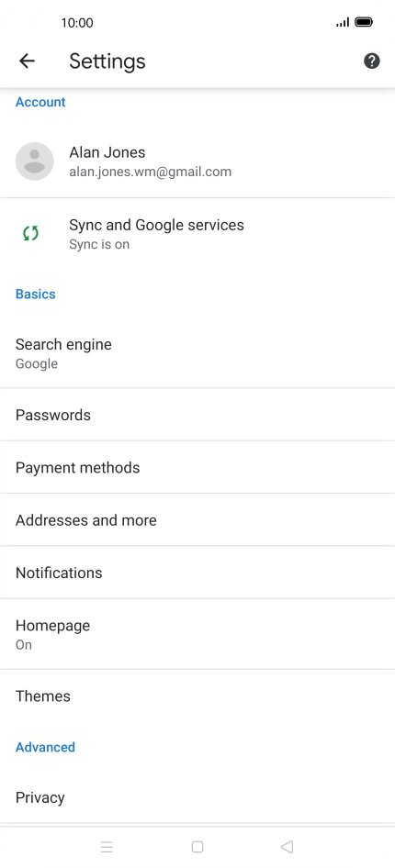This screenshot has height=868, width=395.
Task: Open Alan Jones account details
Action: point(197,161)
